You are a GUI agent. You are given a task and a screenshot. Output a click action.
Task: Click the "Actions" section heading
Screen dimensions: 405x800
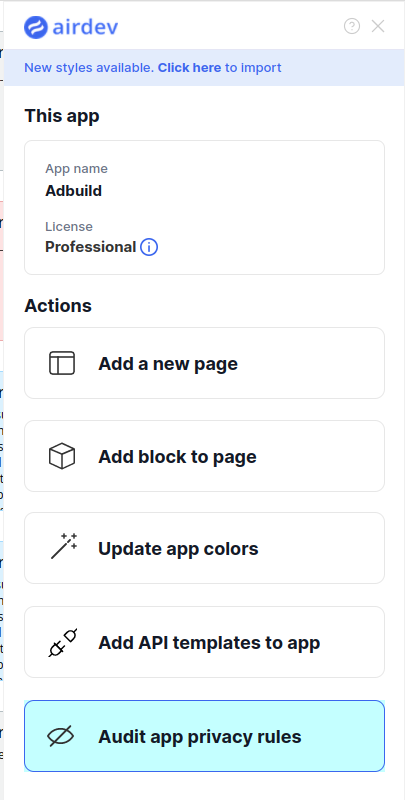(58, 306)
